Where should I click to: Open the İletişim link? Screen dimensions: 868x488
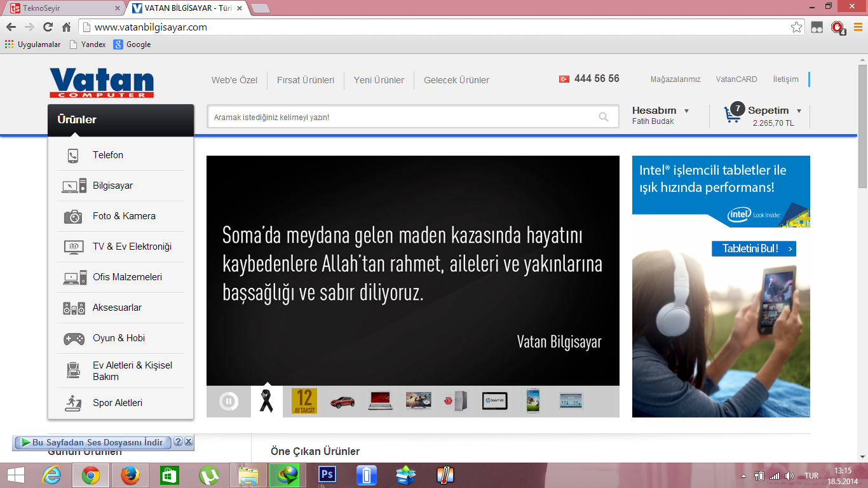pyautogui.click(x=785, y=79)
